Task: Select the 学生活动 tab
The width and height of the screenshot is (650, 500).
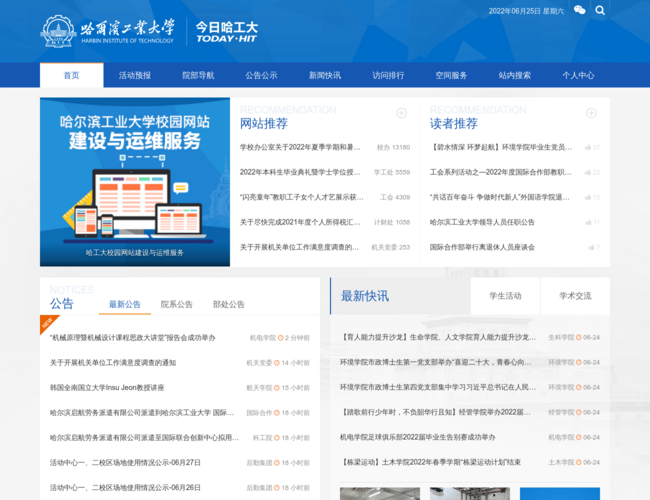Action: 505,296
